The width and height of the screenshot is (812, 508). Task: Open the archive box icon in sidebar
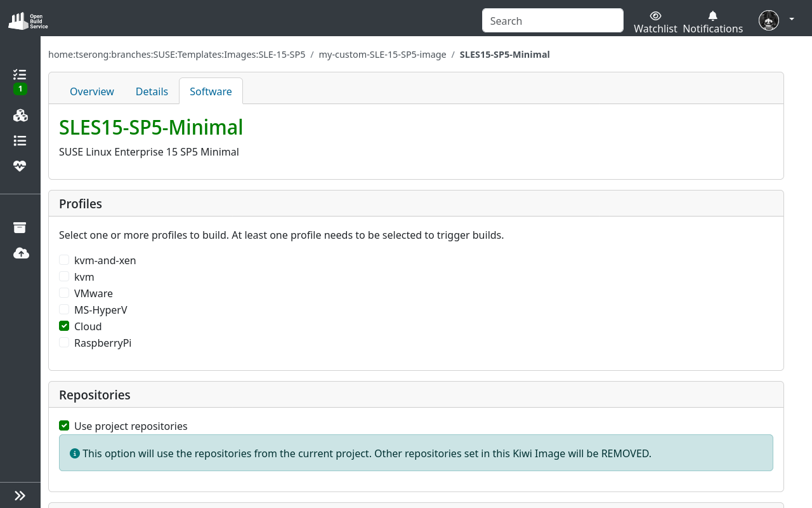tap(20, 227)
